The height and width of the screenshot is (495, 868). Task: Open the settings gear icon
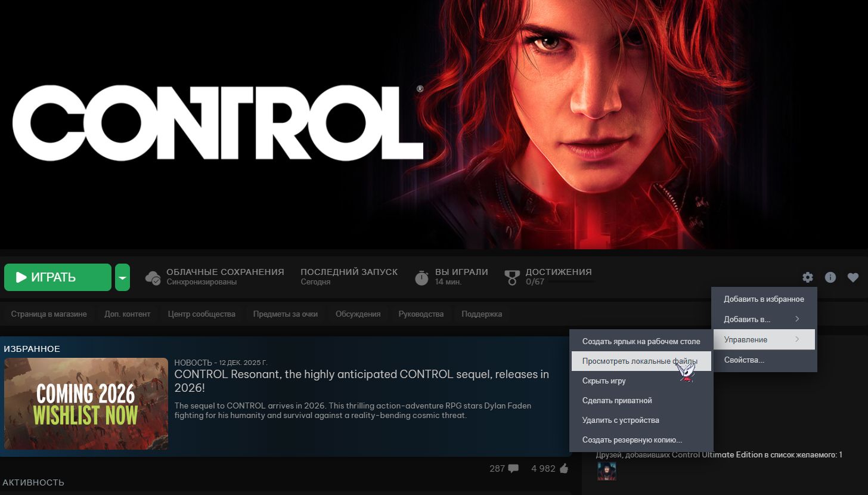tap(808, 277)
